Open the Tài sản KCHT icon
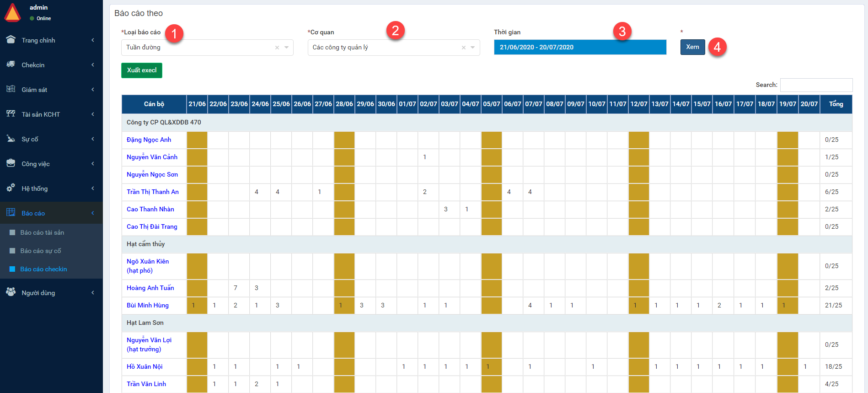The image size is (868, 393). [11, 114]
